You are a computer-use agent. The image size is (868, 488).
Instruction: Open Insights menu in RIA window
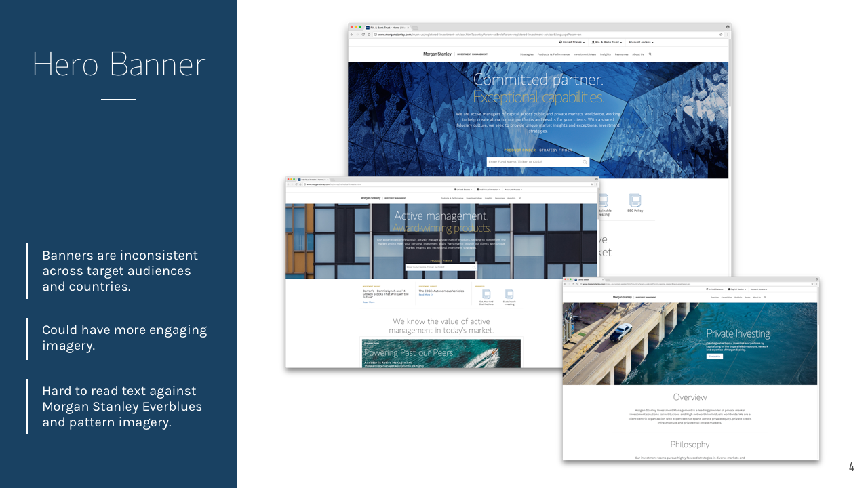(606, 54)
